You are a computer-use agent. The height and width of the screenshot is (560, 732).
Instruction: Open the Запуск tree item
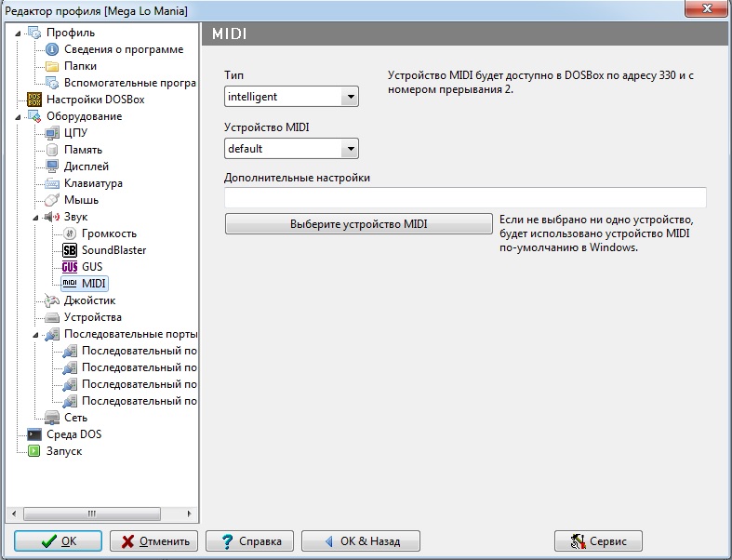pyautogui.click(x=64, y=451)
